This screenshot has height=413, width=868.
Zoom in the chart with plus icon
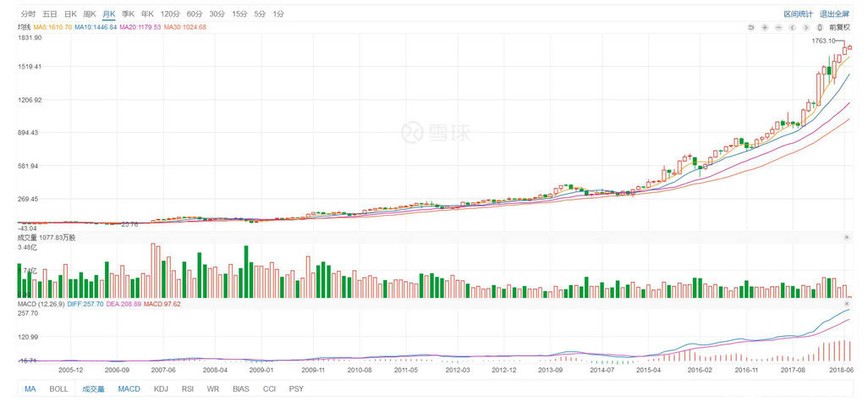pyautogui.click(x=765, y=27)
